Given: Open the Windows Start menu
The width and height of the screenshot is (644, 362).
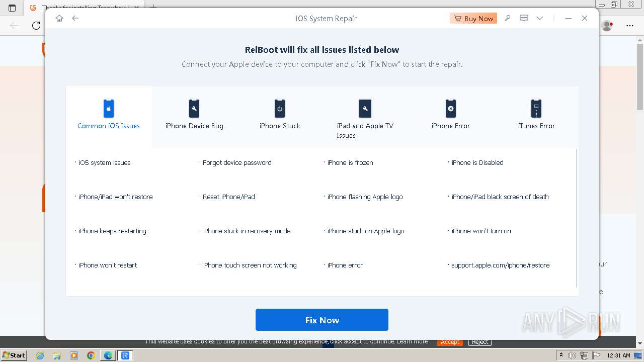Looking at the screenshot, I should 14,355.
